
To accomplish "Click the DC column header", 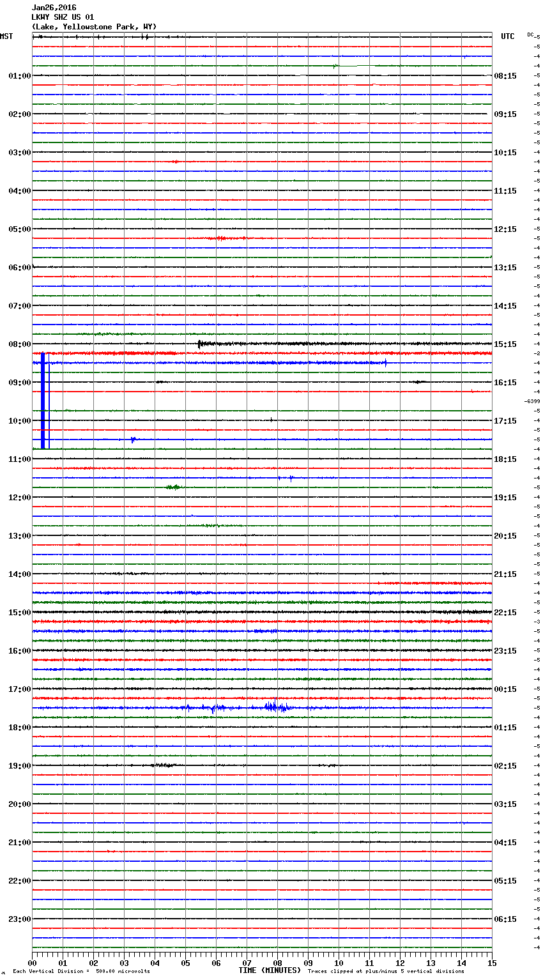I will (530, 34).
